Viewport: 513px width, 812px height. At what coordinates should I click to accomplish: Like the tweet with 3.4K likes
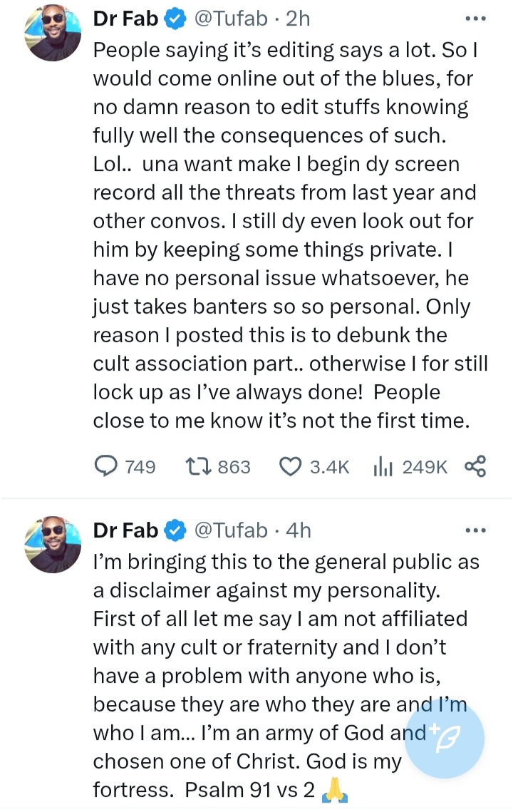click(x=290, y=466)
